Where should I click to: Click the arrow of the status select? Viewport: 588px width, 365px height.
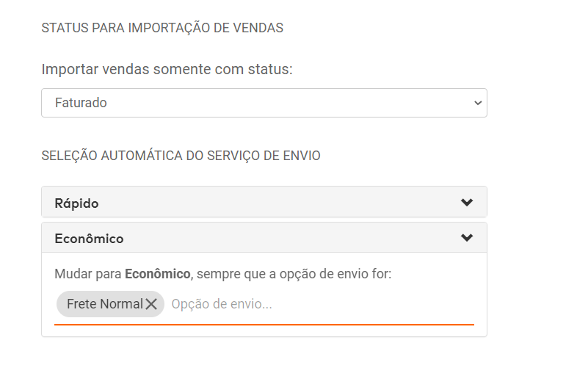coord(478,103)
